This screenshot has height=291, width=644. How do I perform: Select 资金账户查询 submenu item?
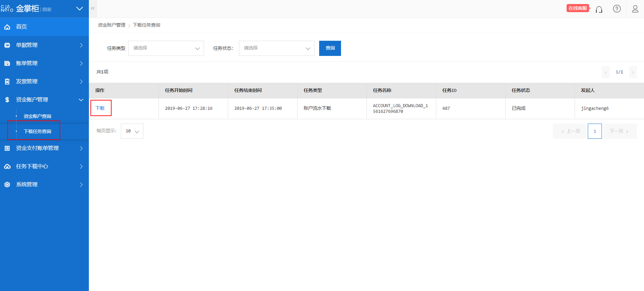(37, 116)
